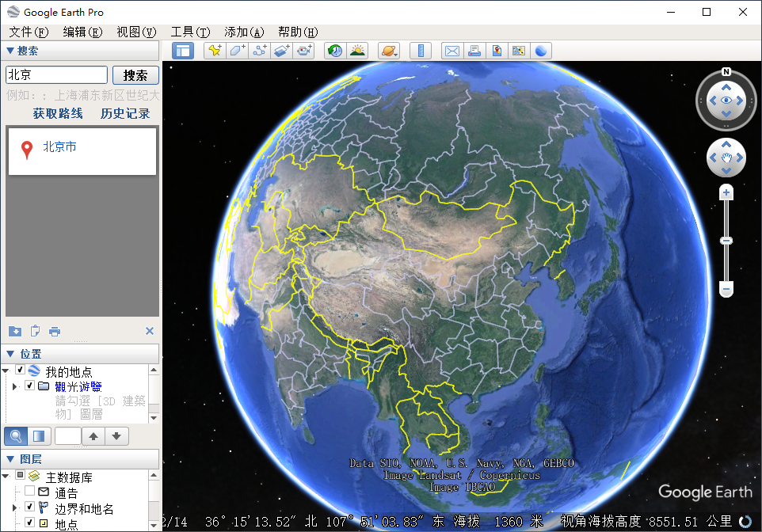Collapse 我的地点 tree node
Image resolution: width=762 pixels, height=532 pixels.
pos(6,370)
